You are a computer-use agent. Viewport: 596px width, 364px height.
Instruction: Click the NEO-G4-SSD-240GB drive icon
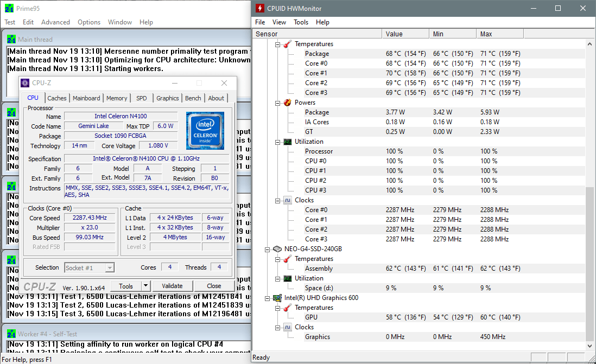(x=277, y=249)
